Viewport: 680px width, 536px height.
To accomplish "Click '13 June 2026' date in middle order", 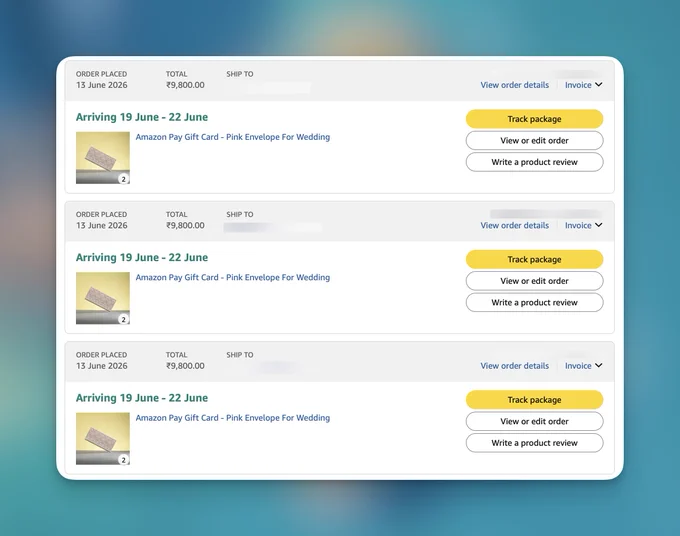I will pos(102,226).
